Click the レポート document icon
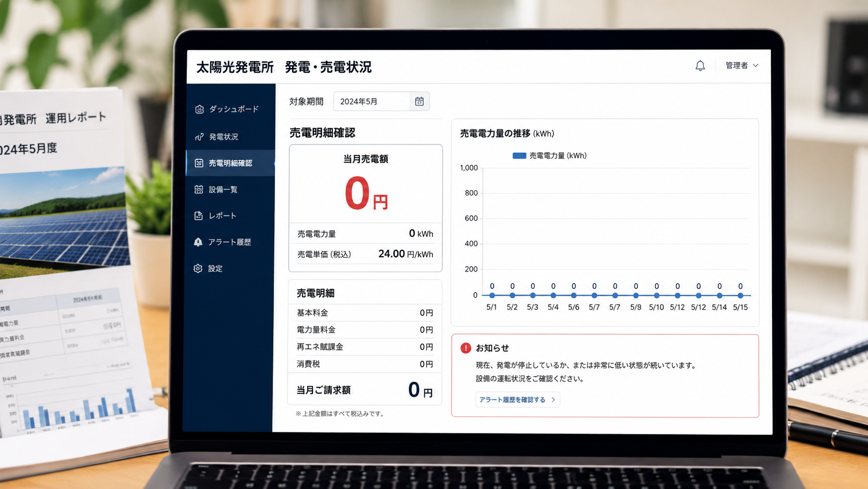Image resolution: width=868 pixels, height=489 pixels. pyautogui.click(x=198, y=216)
